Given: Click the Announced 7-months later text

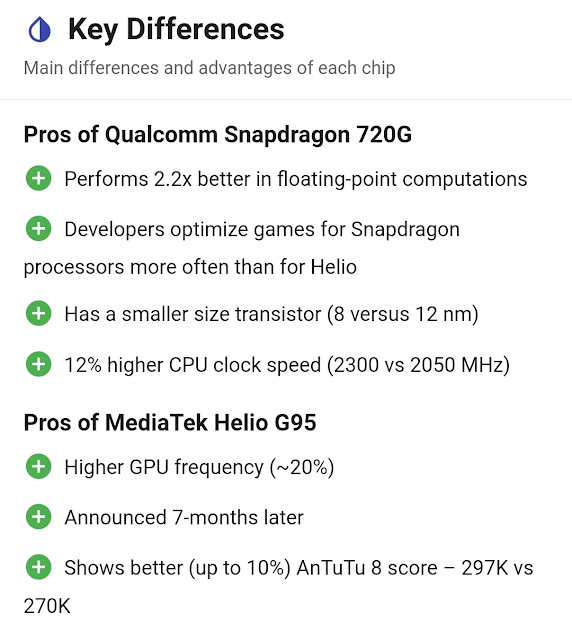Looking at the screenshot, I should tap(184, 518).
